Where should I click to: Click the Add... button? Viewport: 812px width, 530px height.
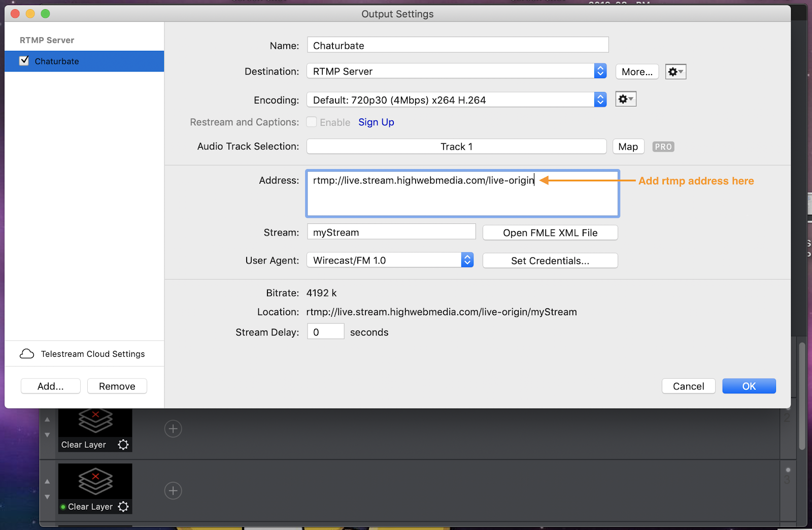point(51,386)
